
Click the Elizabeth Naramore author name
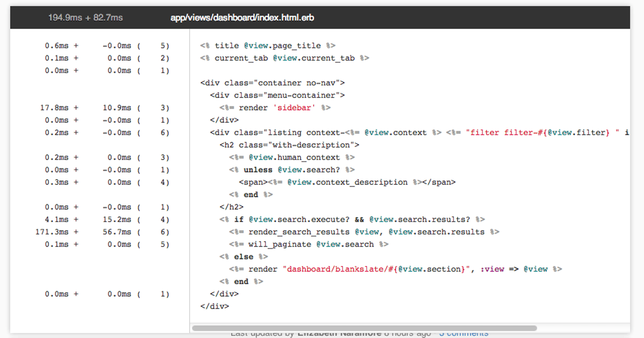click(339, 334)
